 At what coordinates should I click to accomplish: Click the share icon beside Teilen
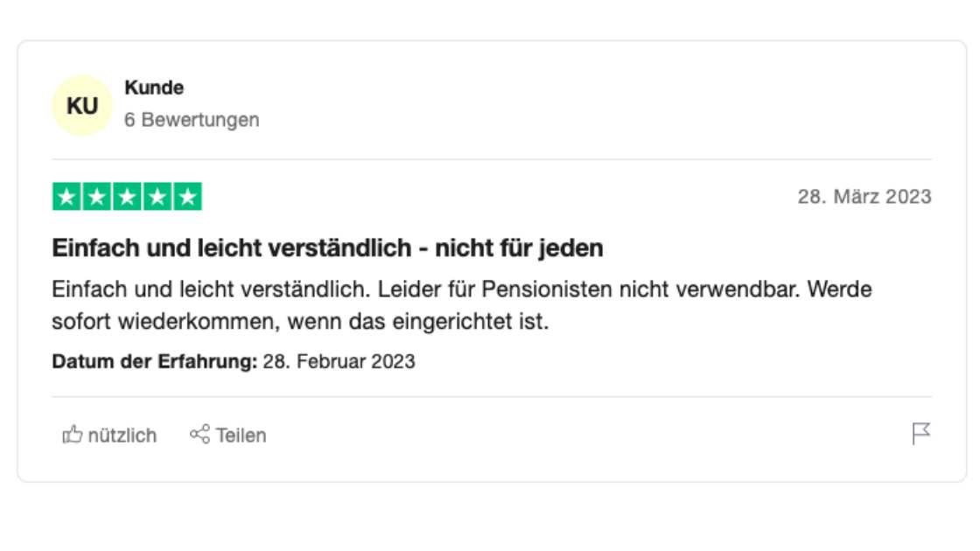(199, 434)
